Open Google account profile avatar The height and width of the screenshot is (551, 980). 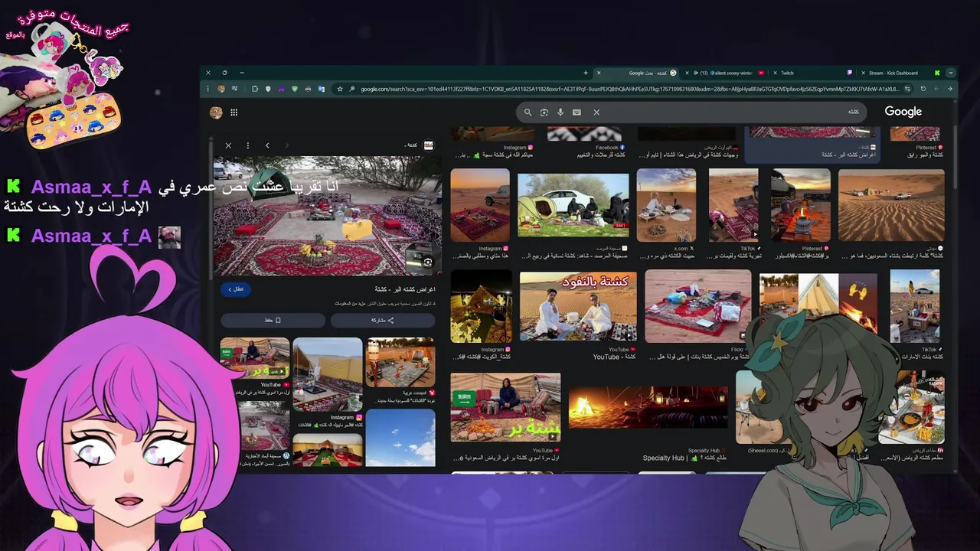(216, 112)
